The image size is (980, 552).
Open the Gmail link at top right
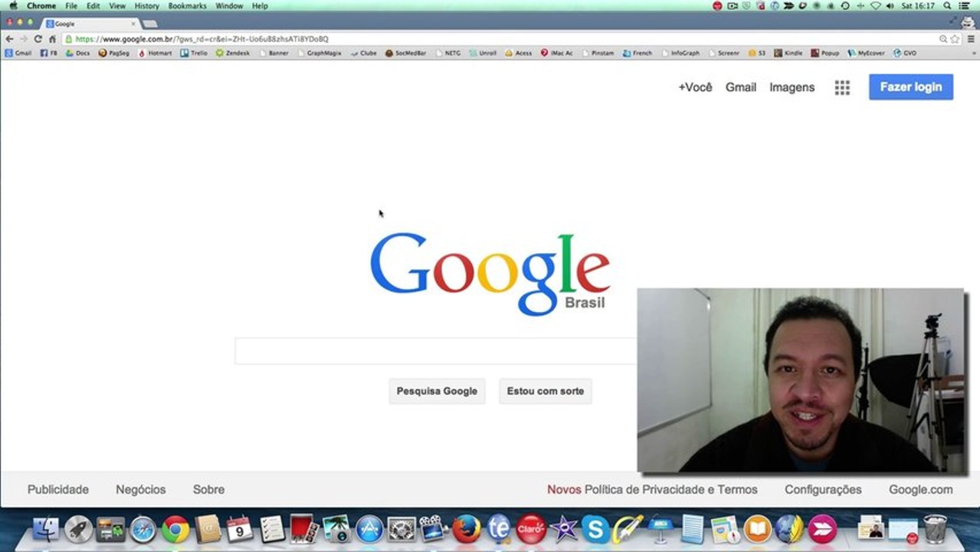741,87
